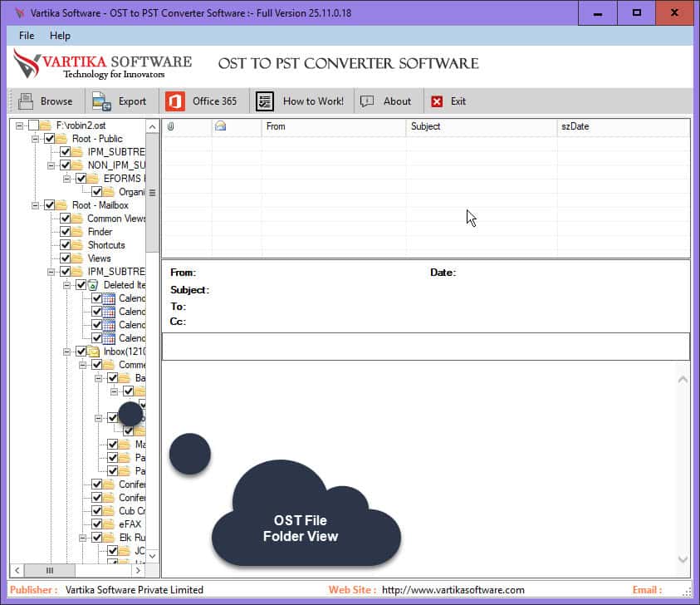Sort by the From column header
This screenshot has height=605, width=700.
click(334, 126)
